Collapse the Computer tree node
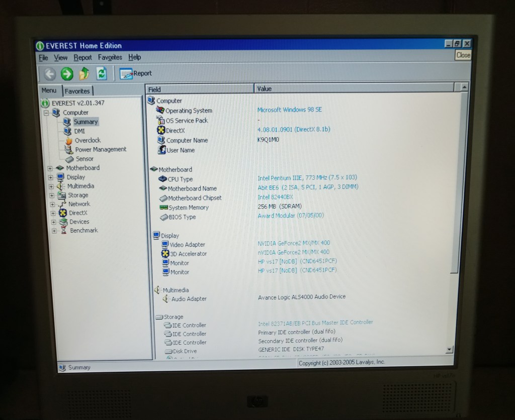Image resolution: width=515 pixels, height=420 pixels. click(46, 113)
